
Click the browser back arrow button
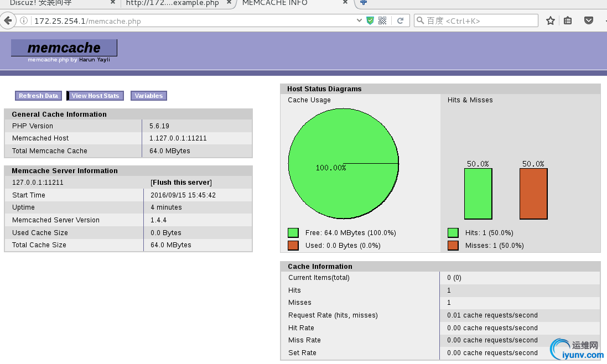(8, 20)
